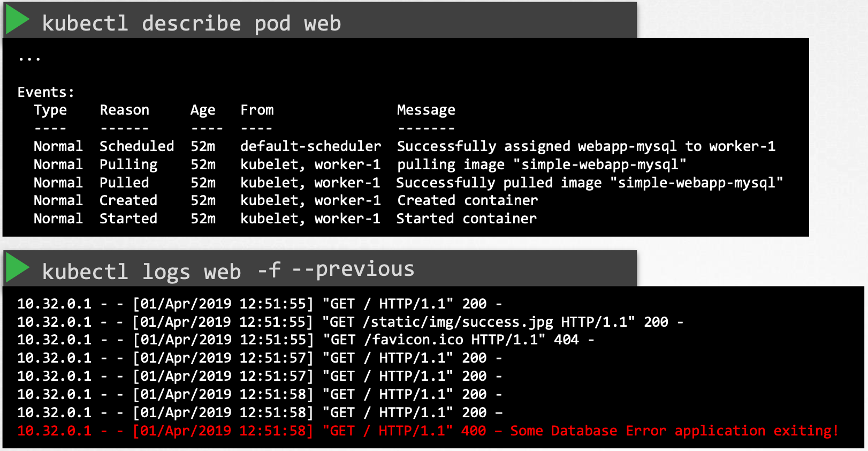
Task: Click the success.jpg request log line
Action: (x=350, y=322)
